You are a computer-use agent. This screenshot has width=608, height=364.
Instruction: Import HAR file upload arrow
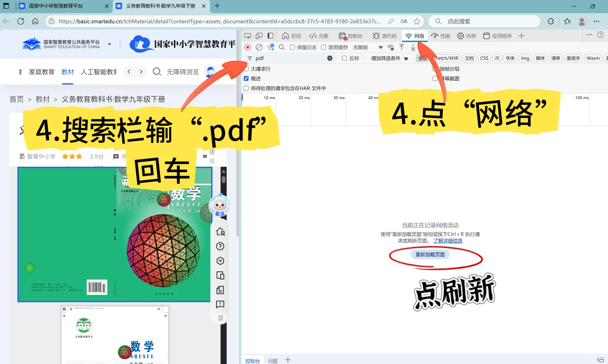pyautogui.click(x=402, y=47)
